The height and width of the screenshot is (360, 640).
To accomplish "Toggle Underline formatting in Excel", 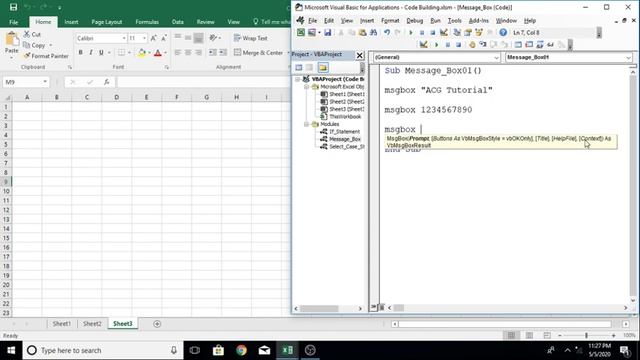I will point(101,53).
